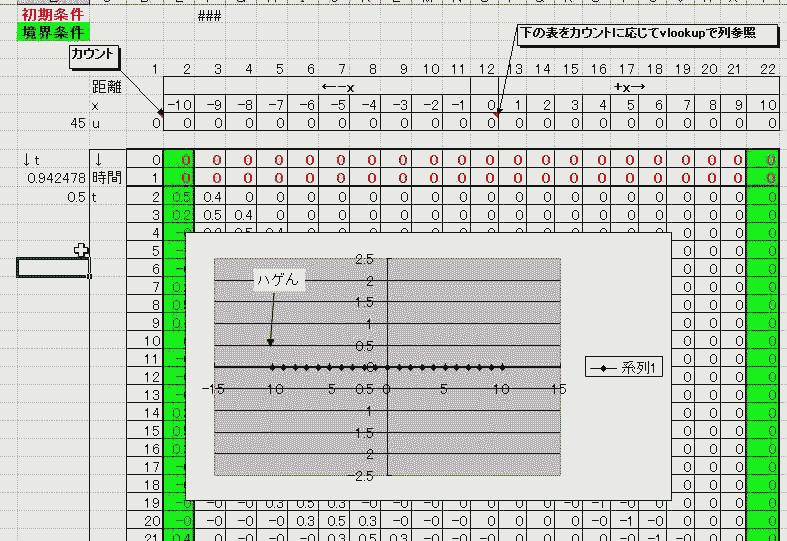Select the x value −1 cell
Image resolution: width=787 pixels, height=541 pixels.
[x=456, y=104]
